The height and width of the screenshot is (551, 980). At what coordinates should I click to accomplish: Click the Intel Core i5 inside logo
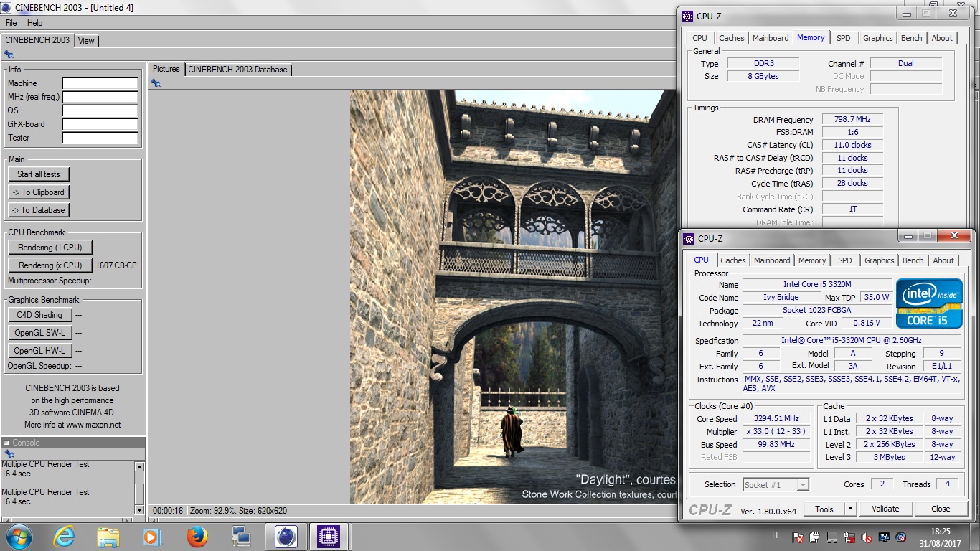coord(929,303)
